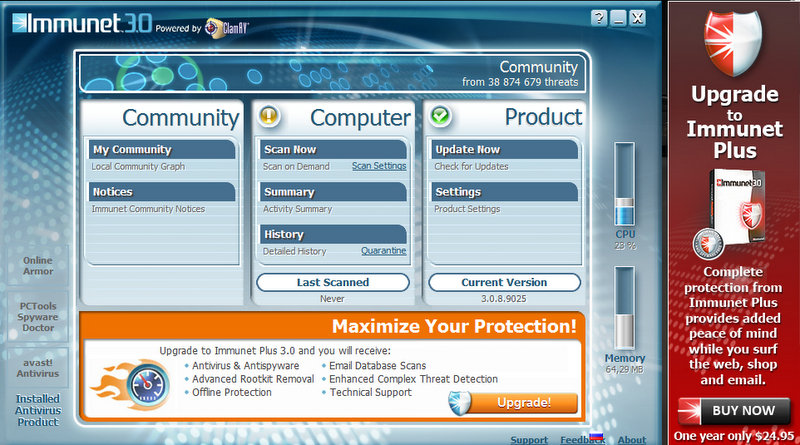Click 'Advanced Rootkit Removal' feature text
This screenshot has width=800, height=445.
(x=253, y=379)
